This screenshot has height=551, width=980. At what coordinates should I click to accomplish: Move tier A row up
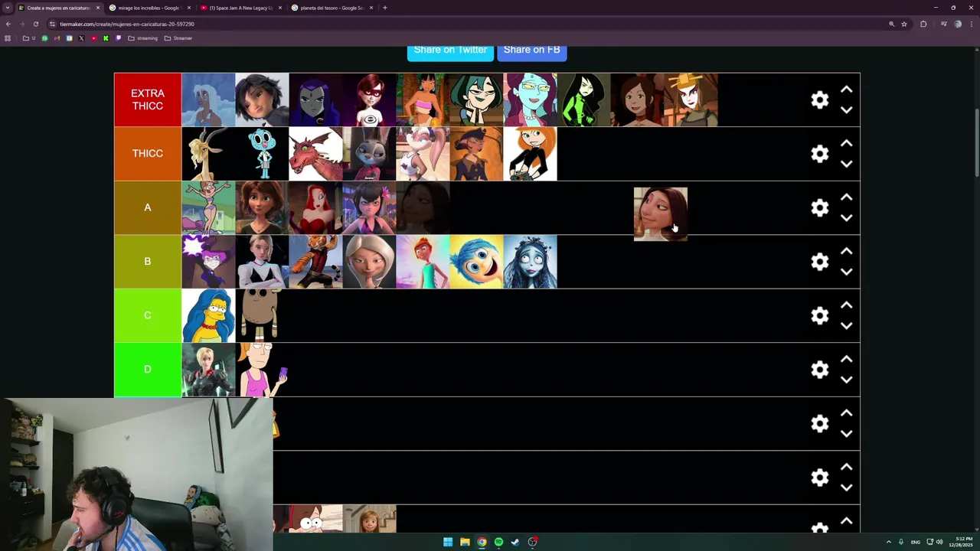coord(846,197)
